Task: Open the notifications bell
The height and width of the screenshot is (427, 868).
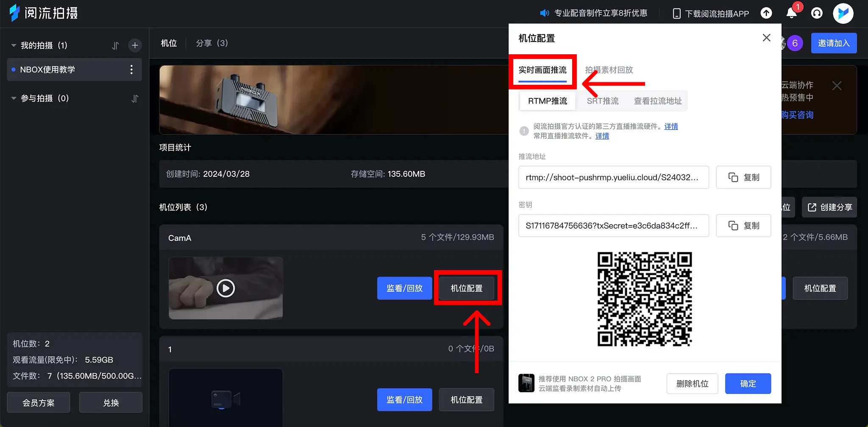Action: (x=791, y=13)
